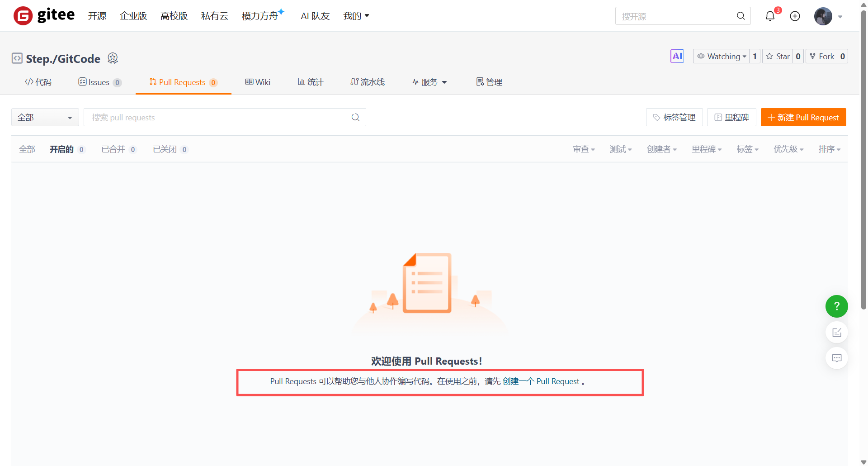Expand the 创建者 filter dropdown
The width and height of the screenshot is (868, 466).
pos(662,149)
